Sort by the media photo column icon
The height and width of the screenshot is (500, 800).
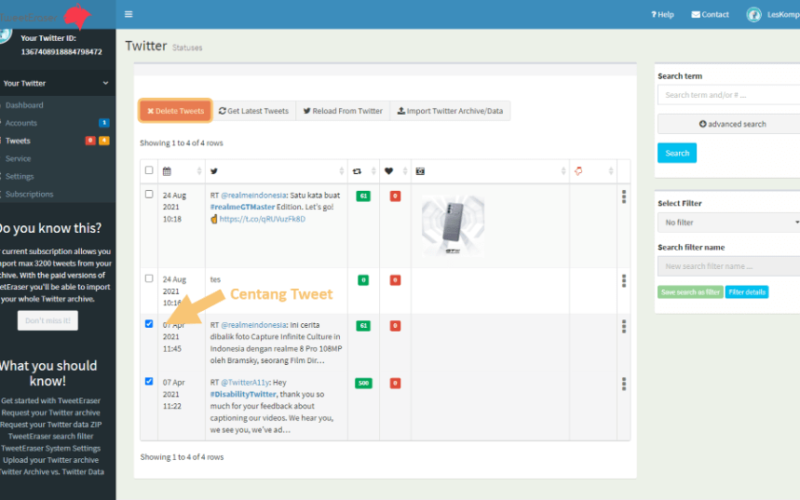[x=420, y=171]
